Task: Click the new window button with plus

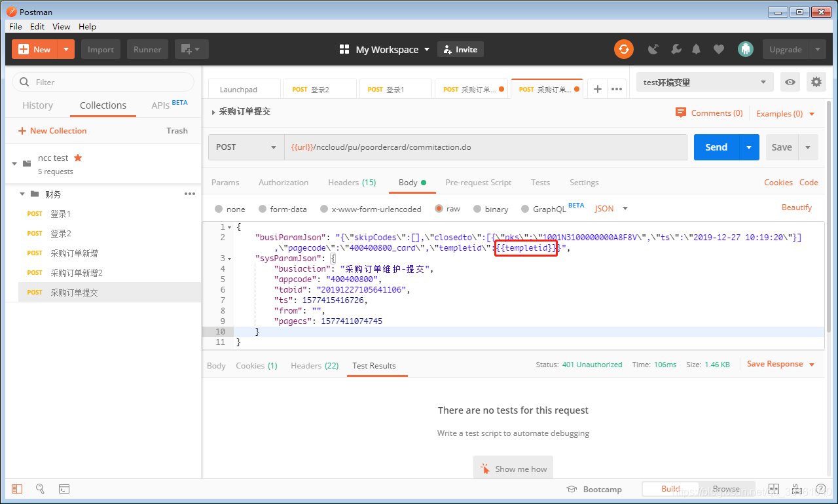Action: click(192, 49)
